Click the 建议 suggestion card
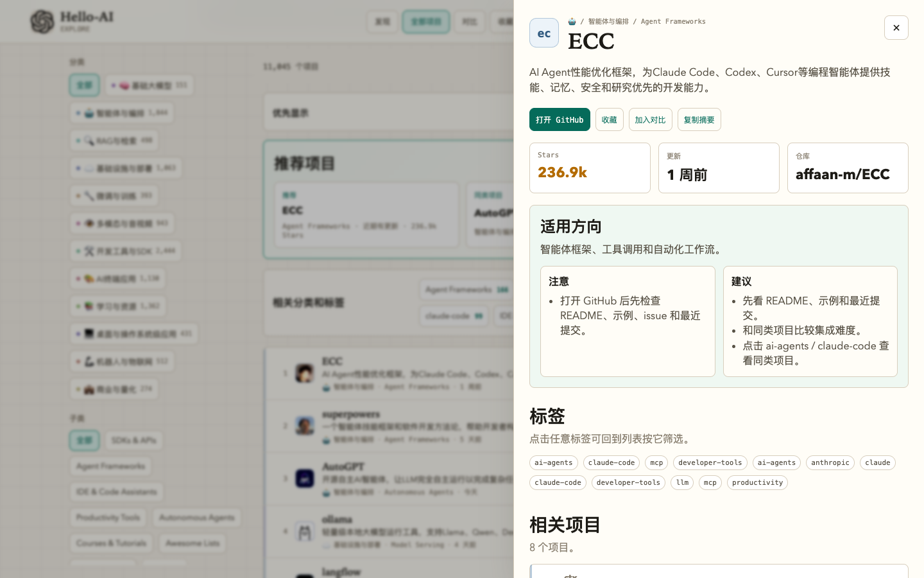Image resolution: width=924 pixels, height=578 pixels. (x=810, y=321)
